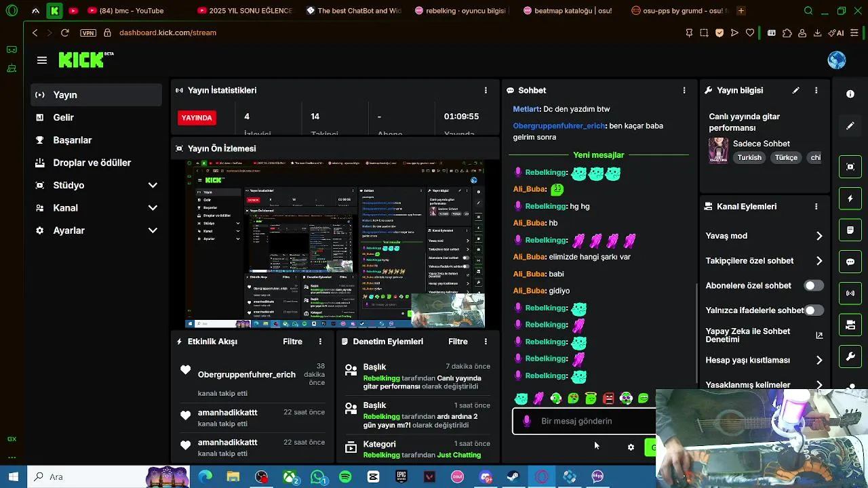Click the Just Chatting category link
The image size is (868, 488).
[x=459, y=455]
